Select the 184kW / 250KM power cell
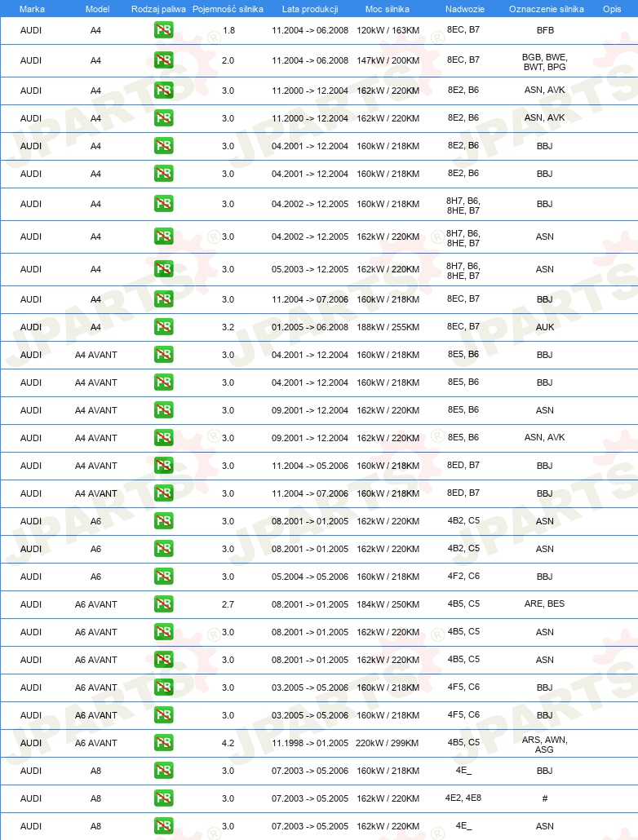 (x=388, y=605)
